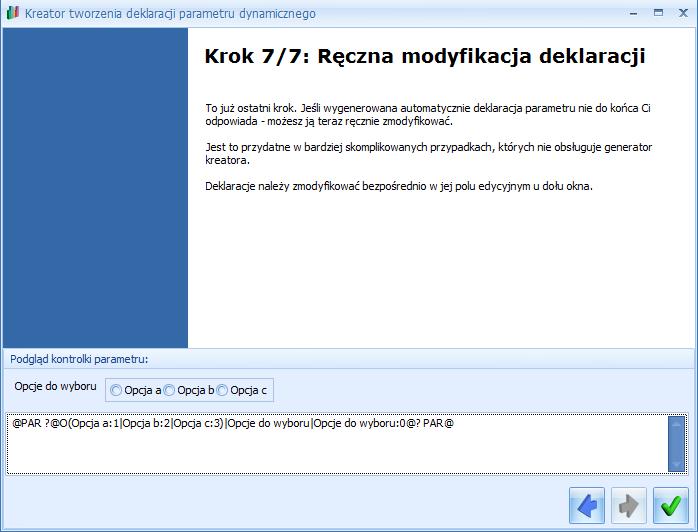Click the scrollbar up arrow in declaration field
Screen dimensions: 698x532
[677, 424]
